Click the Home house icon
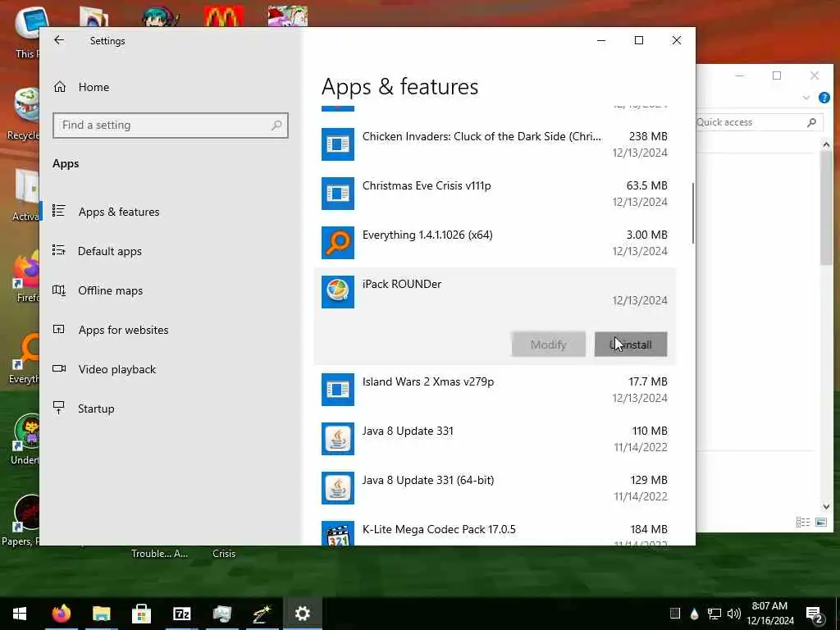Viewport: 840px width, 630px height. point(59,87)
